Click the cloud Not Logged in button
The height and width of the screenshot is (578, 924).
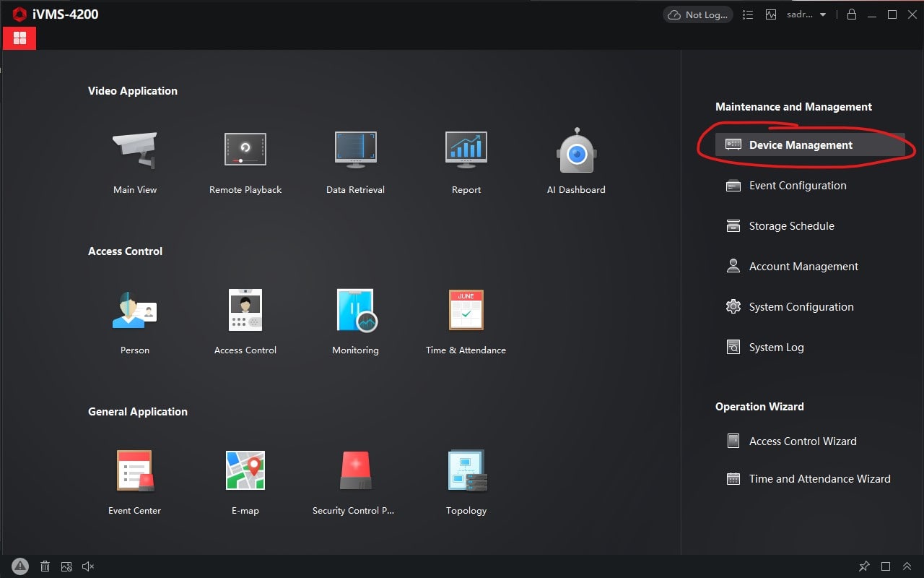(698, 14)
